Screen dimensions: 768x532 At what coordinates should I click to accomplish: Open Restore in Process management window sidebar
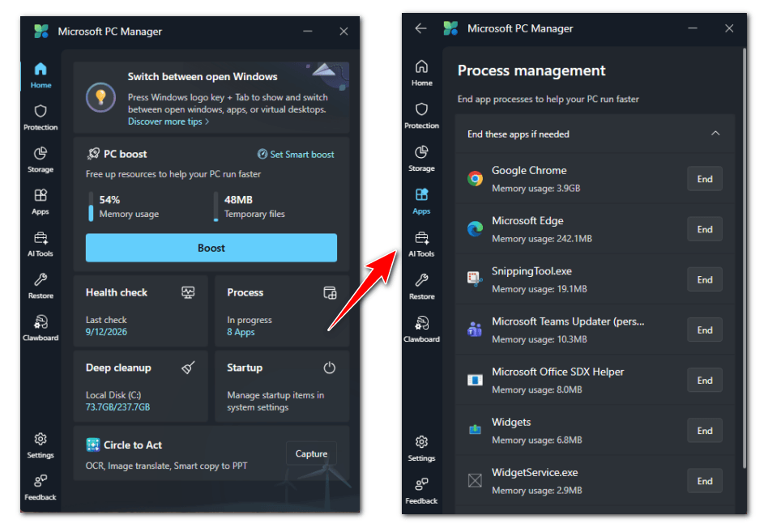pyautogui.click(x=421, y=287)
